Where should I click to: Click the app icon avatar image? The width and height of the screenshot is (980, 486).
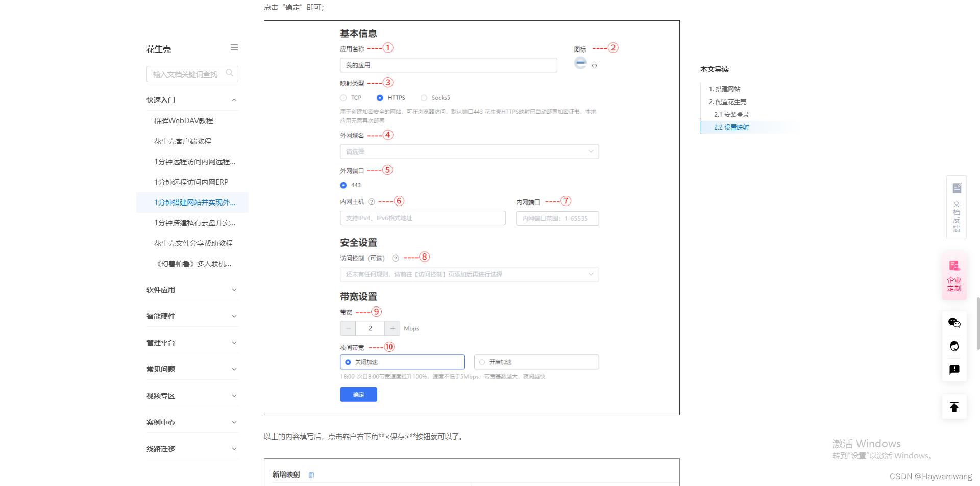(580, 63)
